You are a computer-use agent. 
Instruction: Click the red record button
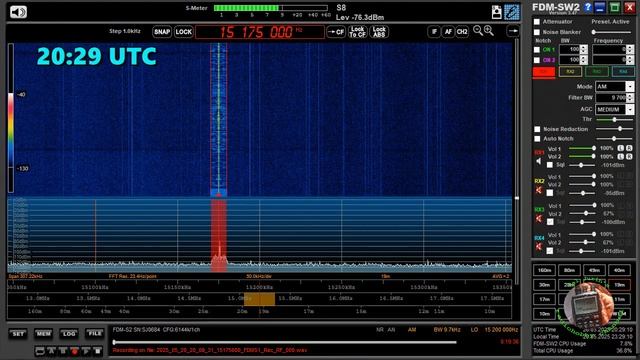point(74,351)
